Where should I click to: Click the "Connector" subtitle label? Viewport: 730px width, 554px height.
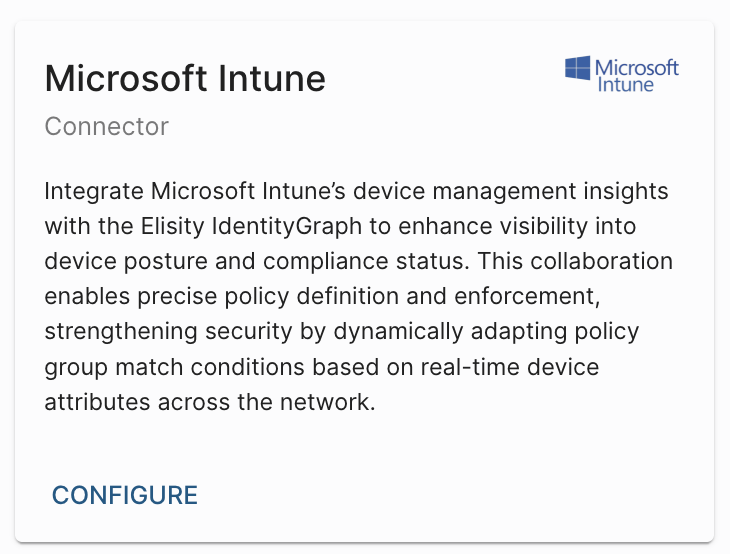click(107, 127)
